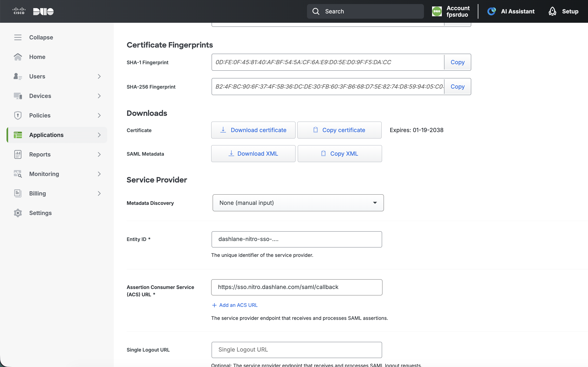Image resolution: width=588 pixels, height=367 pixels.
Task: Open the Users menu item
Action: click(57, 76)
